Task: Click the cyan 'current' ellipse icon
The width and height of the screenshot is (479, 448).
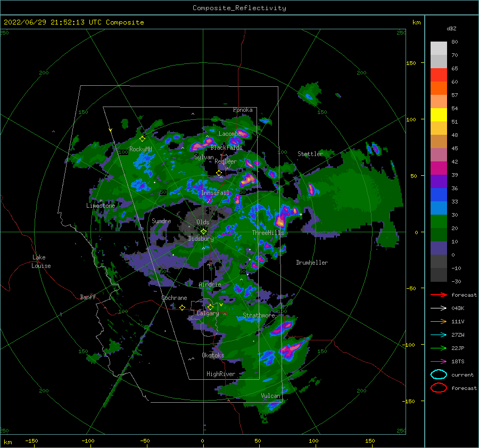Action: (x=439, y=374)
